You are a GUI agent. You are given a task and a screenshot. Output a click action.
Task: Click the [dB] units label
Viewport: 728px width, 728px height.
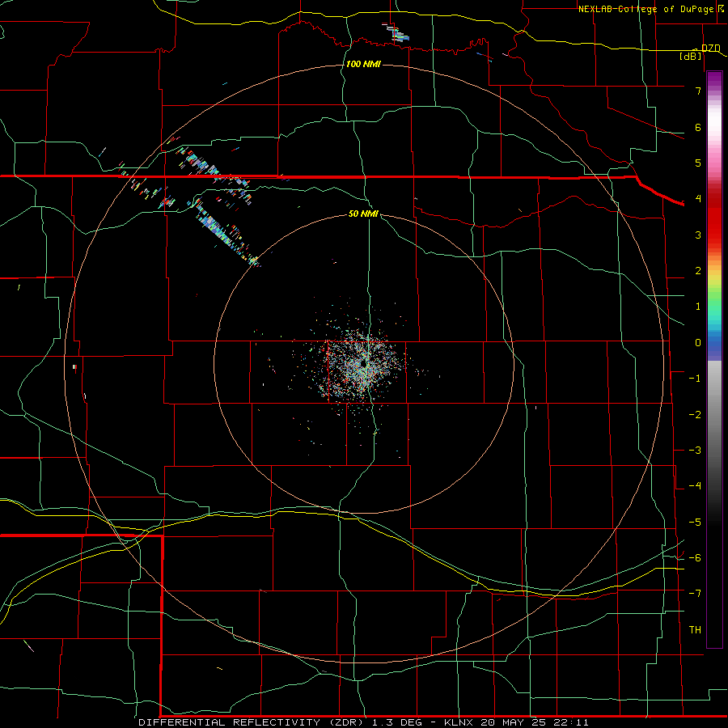[x=691, y=56]
